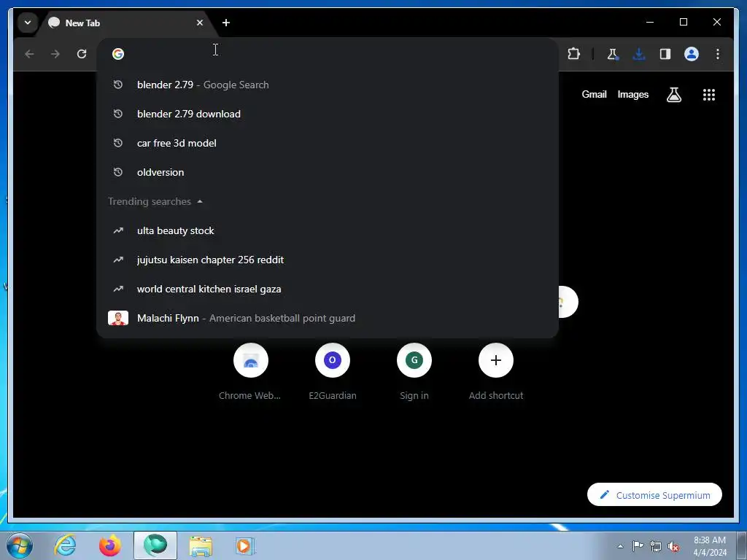Open the media player taskbar icon
Viewport: 747px width, 560px height.
click(245, 546)
